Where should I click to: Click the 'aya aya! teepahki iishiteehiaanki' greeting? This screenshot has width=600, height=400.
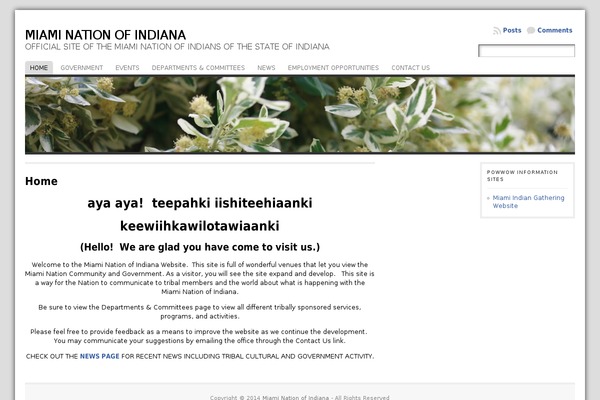200,203
